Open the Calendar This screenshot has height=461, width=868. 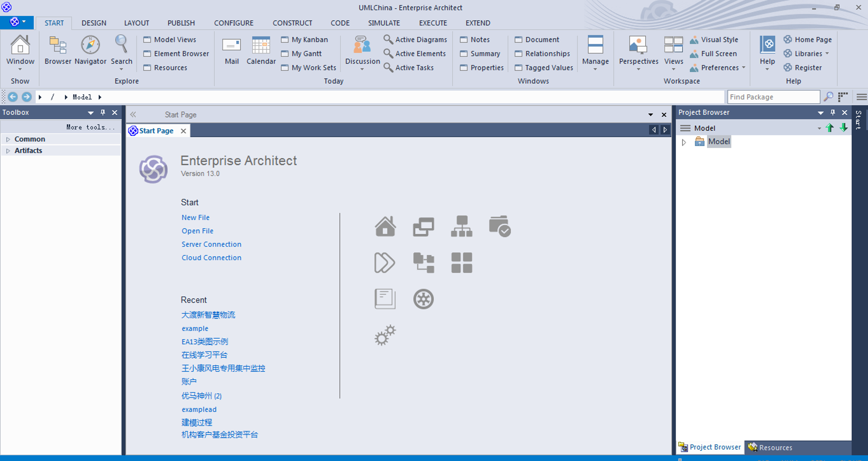(x=261, y=50)
